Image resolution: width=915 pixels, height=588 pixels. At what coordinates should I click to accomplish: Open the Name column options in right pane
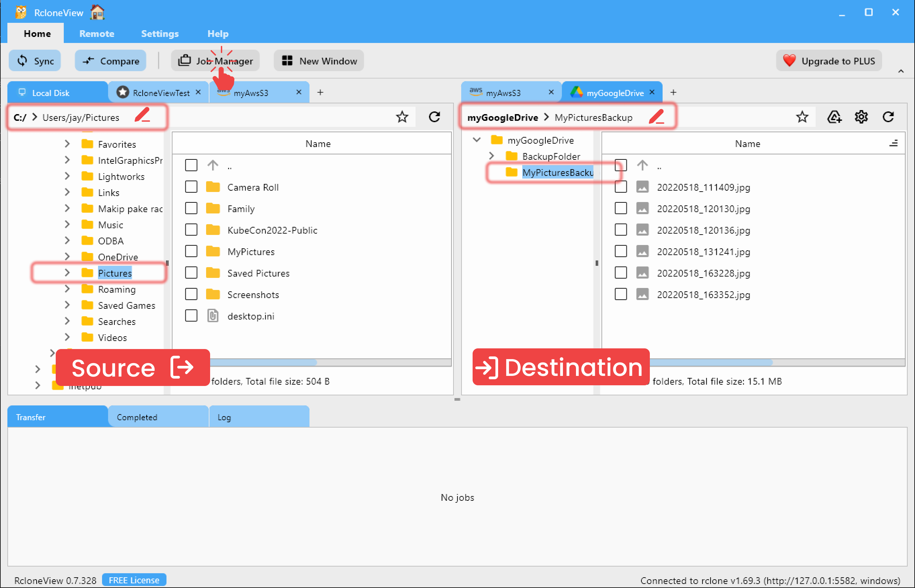[x=894, y=144]
